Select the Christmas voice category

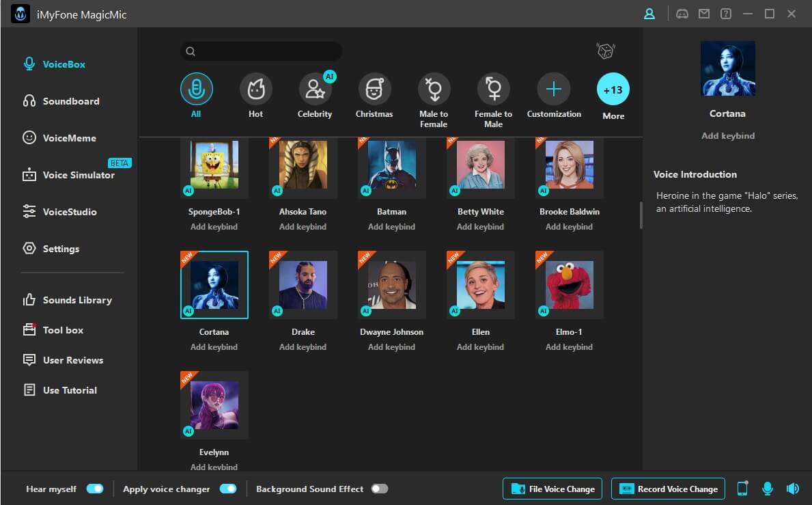pyautogui.click(x=374, y=89)
